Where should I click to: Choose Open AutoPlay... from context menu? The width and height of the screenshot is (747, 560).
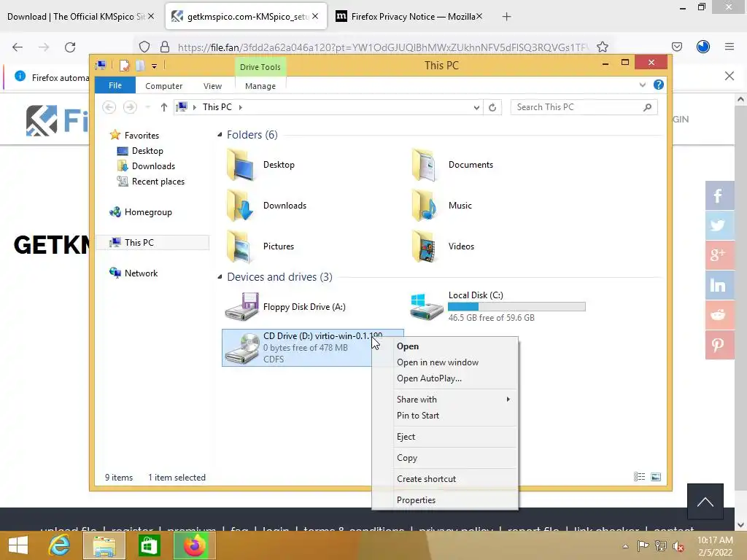tap(429, 378)
